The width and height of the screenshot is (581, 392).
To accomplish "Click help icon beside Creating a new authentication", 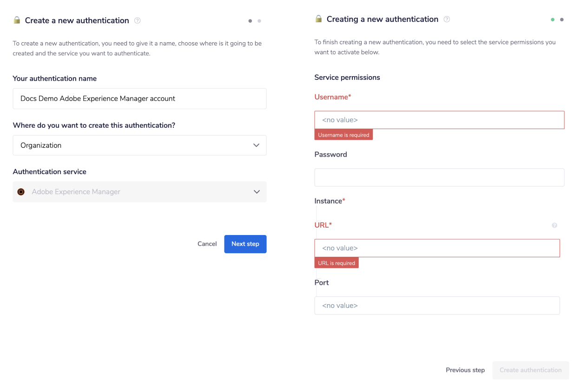I will tap(447, 19).
